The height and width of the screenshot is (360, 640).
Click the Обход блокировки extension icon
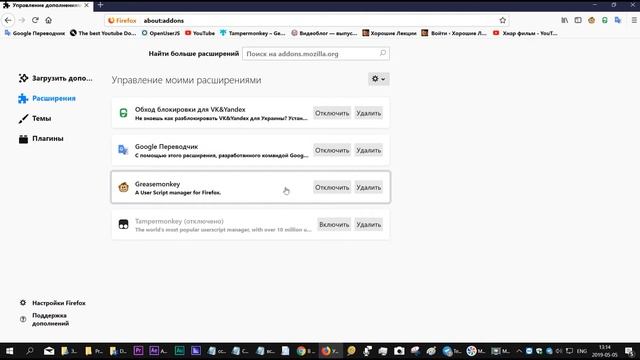pyautogui.click(x=123, y=113)
